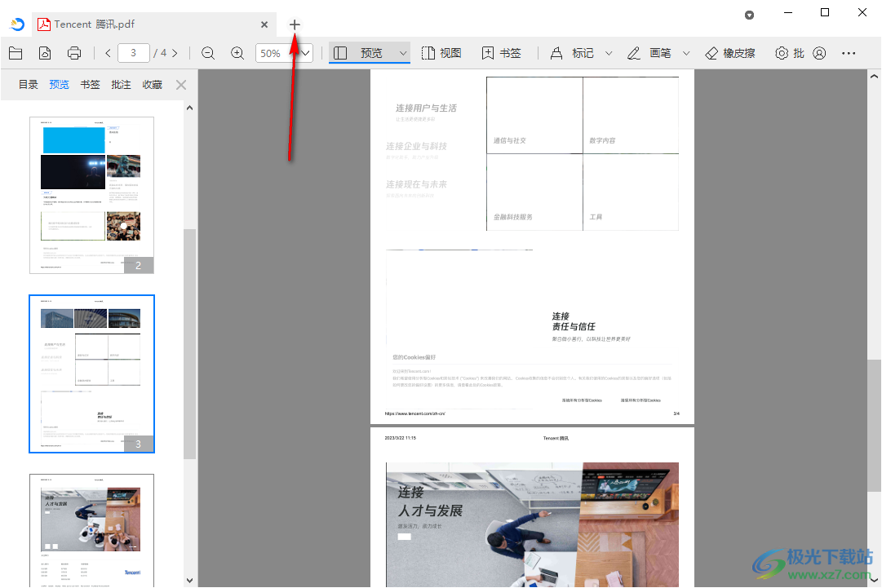Click the 连接现在与未来 heading
This screenshot has width=882, height=588.
[416, 184]
